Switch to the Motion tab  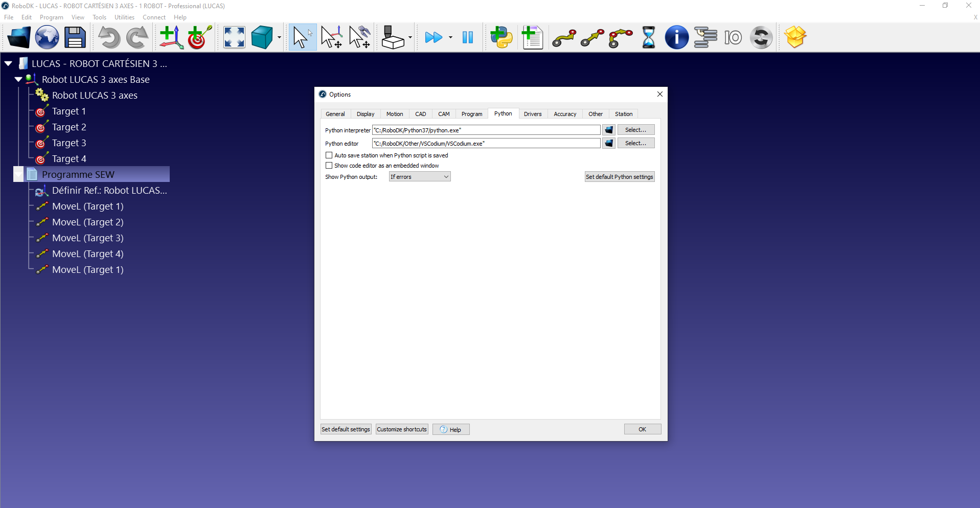394,114
